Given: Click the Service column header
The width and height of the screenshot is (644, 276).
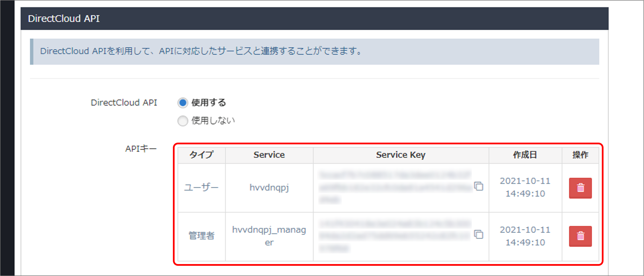Looking at the screenshot, I should (269, 155).
